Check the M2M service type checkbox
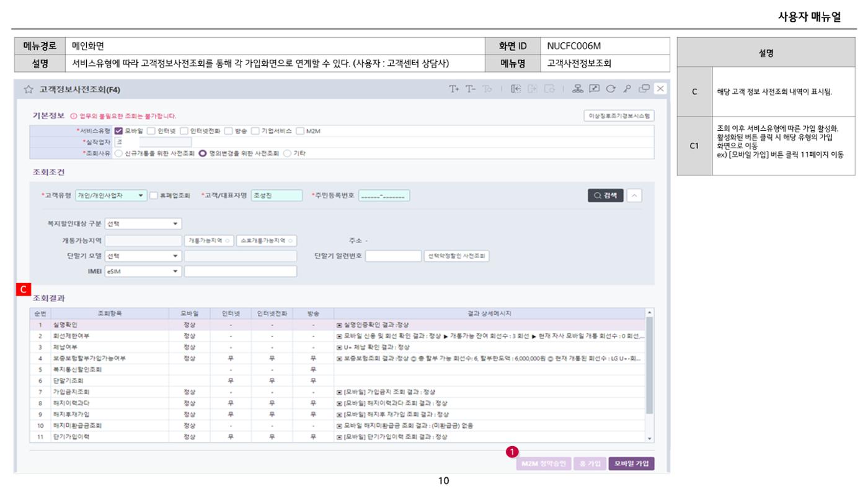 pos(299,131)
